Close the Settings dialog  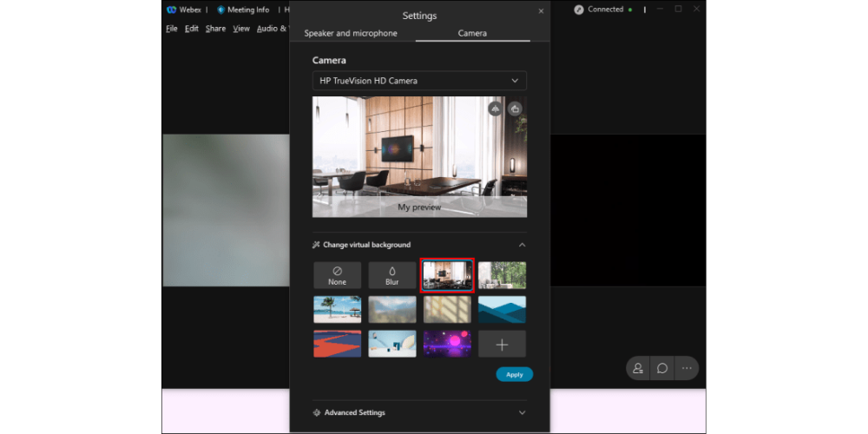[541, 11]
